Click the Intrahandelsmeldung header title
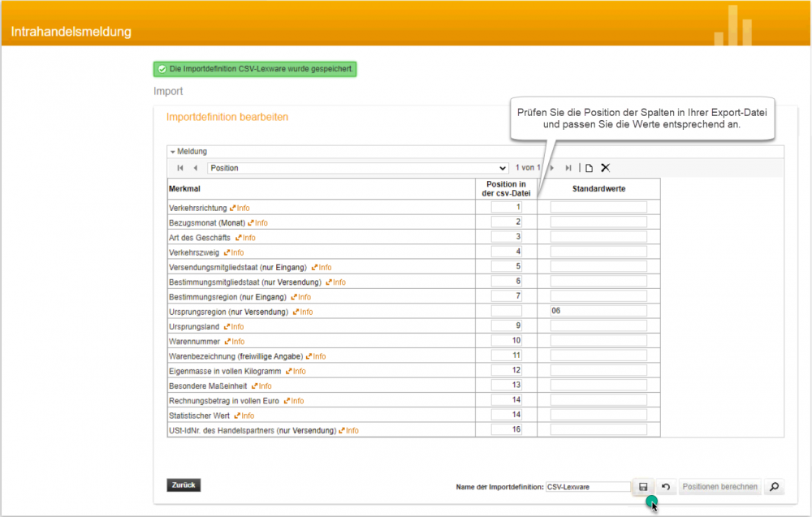Image resolution: width=812 pixels, height=517 pixels. (x=71, y=32)
